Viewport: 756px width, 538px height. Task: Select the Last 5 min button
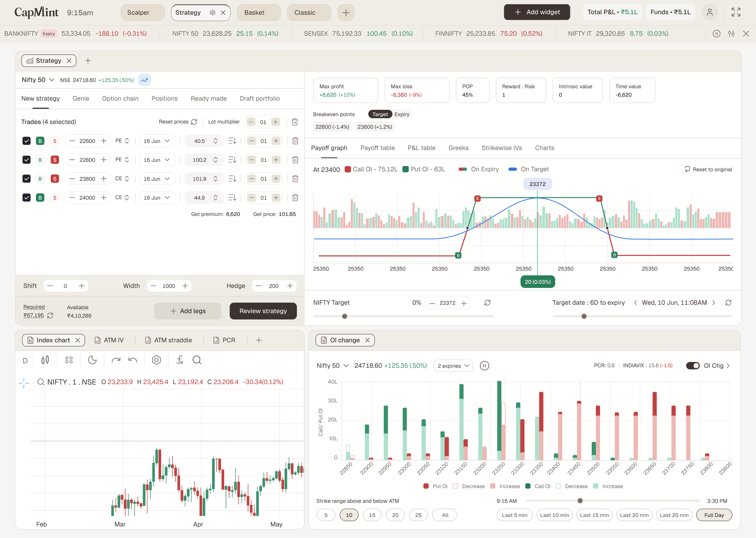(x=514, y=515)
